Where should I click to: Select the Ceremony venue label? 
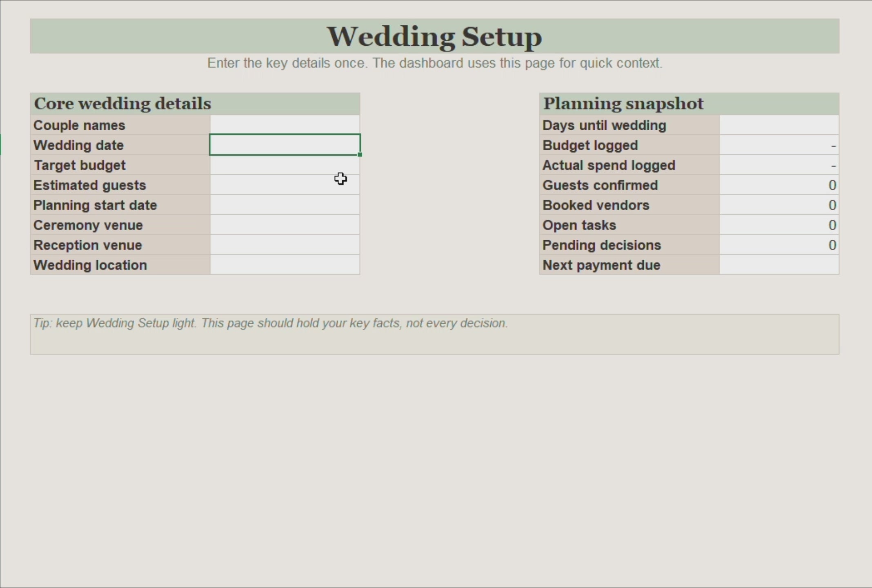[x=120, y=225]
